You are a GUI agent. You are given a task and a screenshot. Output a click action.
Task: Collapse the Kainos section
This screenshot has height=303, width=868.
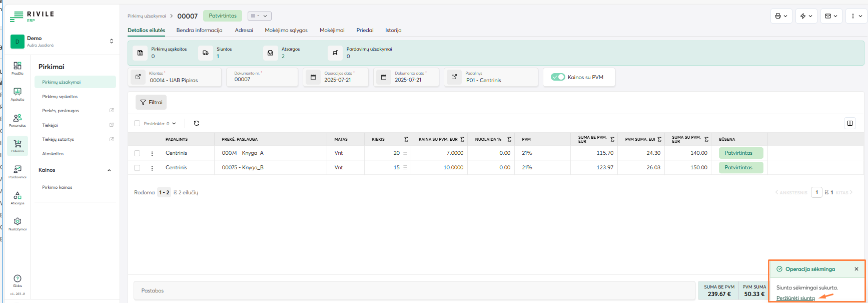click(x=109, y=170)
